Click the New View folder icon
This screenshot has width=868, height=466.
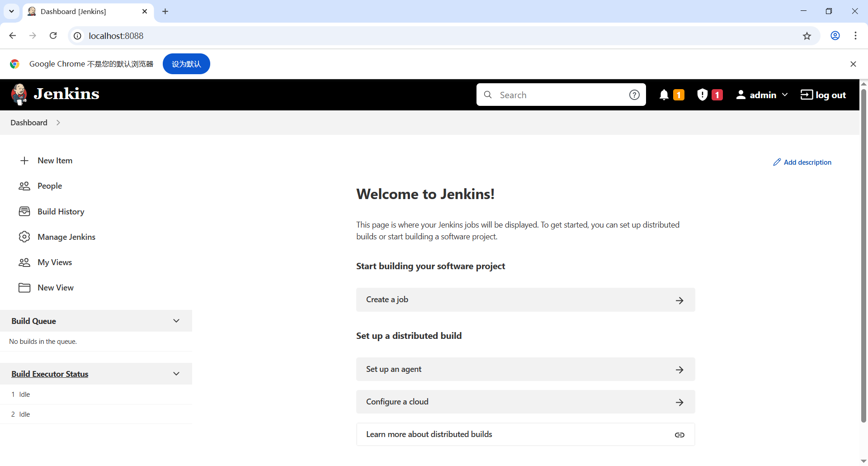24,288
